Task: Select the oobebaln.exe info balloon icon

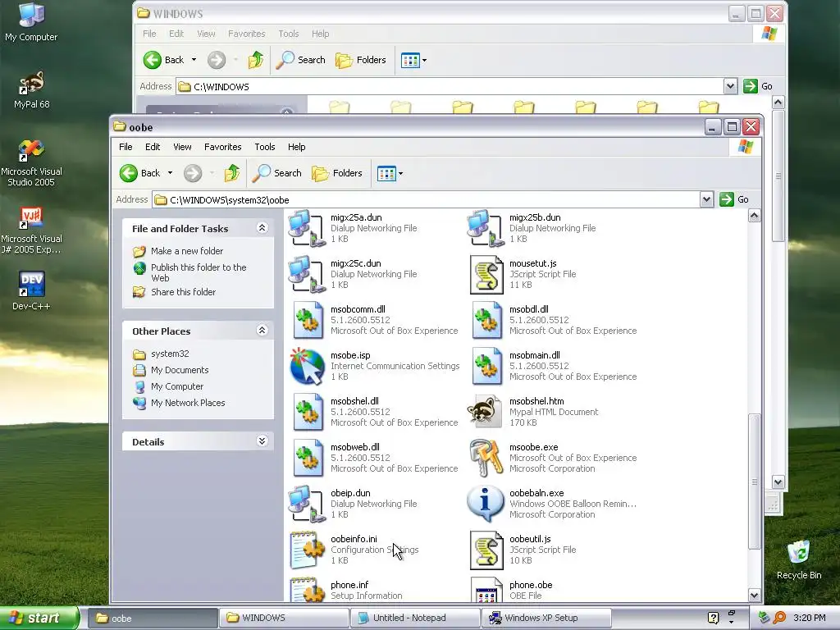Action: [486, 504]
